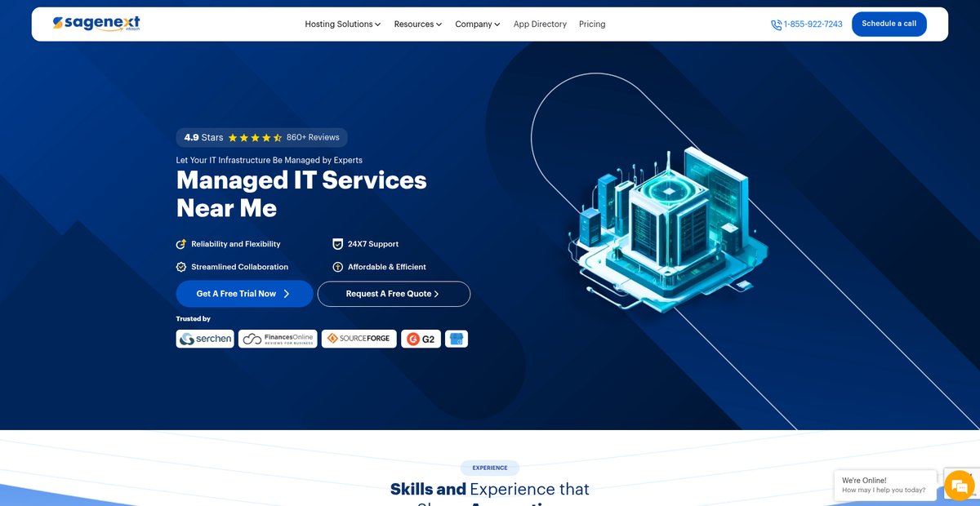Call the number 1-855-922-7243
Image resolution: width=980 pixels, height=506 pixels.
(x=813, y=24)
